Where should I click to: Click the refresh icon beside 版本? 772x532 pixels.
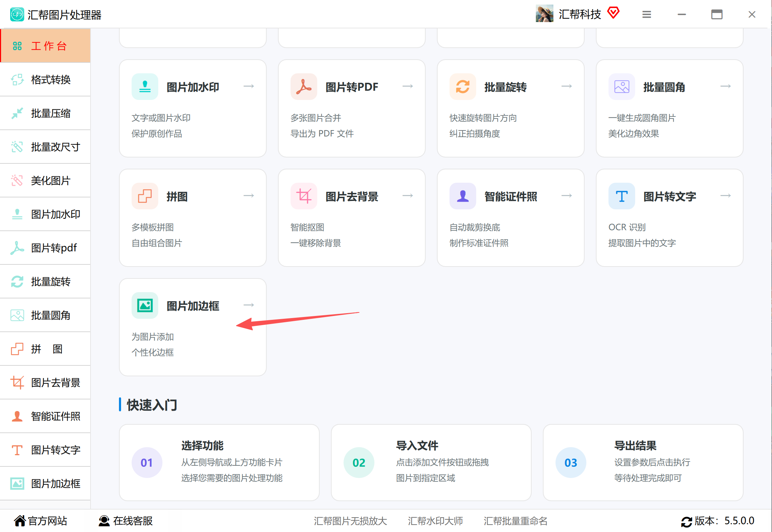pos(687,521)
